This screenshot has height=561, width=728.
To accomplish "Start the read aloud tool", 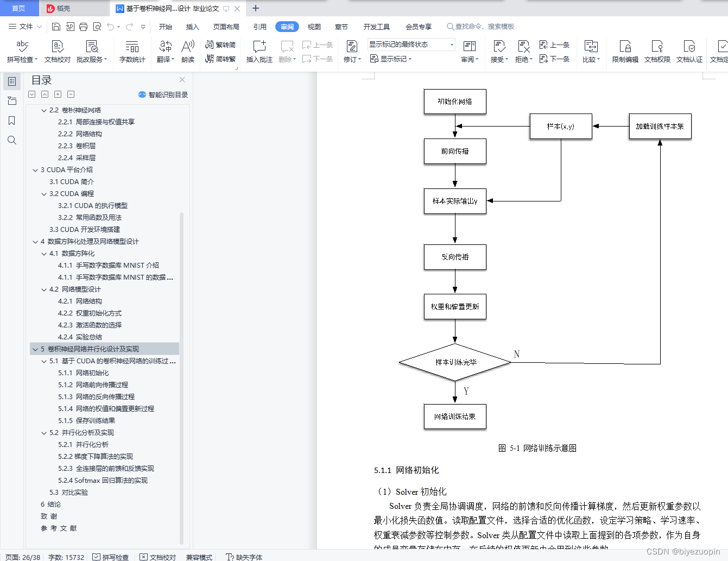I will [x=188, y=52].
